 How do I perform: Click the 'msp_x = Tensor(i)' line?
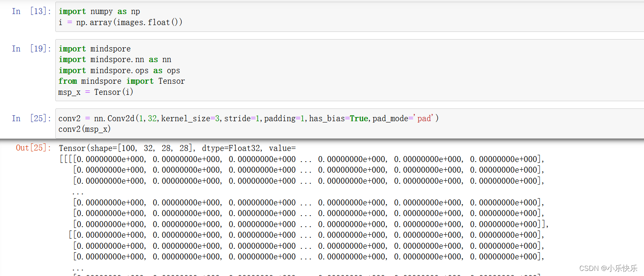pos(95,92)
